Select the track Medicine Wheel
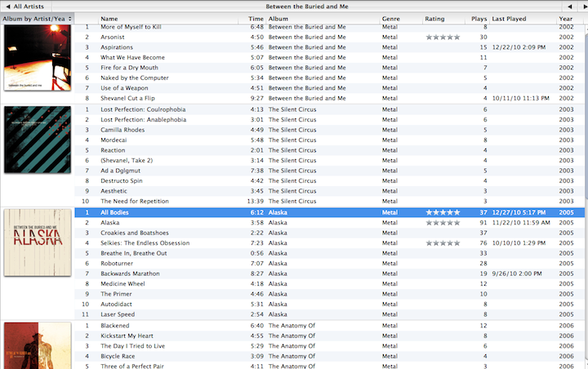The width and height of the screenshot is (588, 369). point(122,284)
